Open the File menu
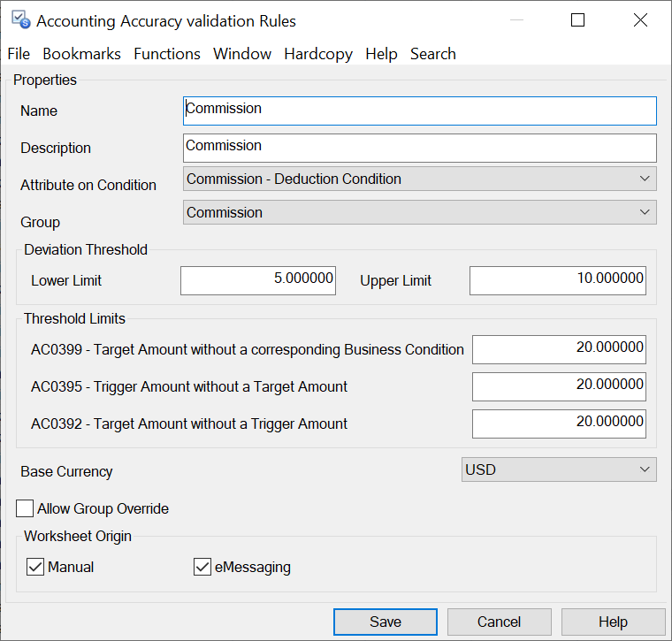The width and height of the screenshot is (672, 641). pos(19,54)
